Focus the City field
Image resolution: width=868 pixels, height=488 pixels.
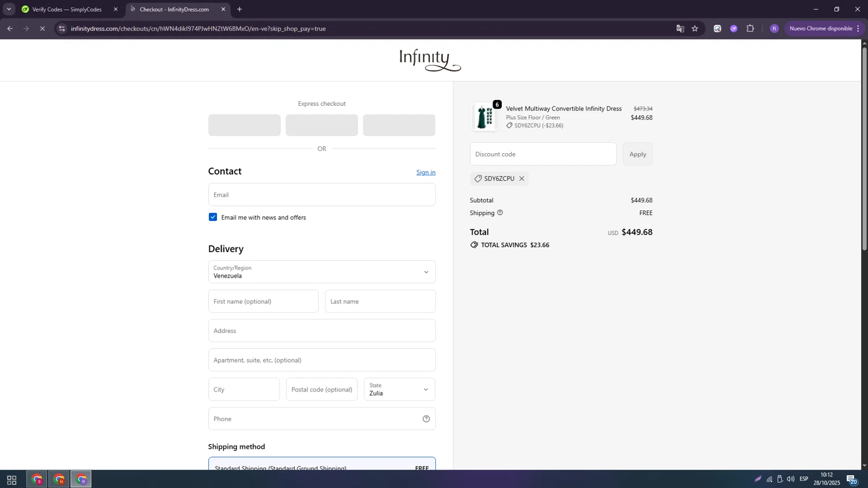244,389
